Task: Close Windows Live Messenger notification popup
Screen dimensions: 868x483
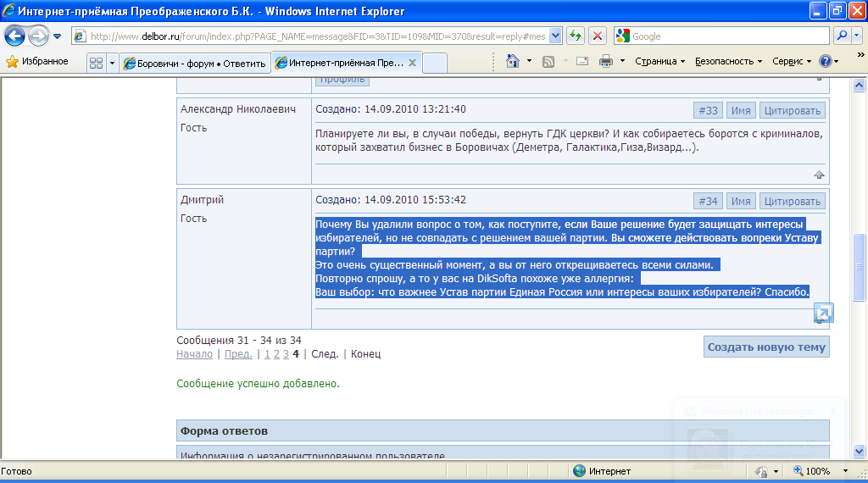Action: click(x=832, y=411)
